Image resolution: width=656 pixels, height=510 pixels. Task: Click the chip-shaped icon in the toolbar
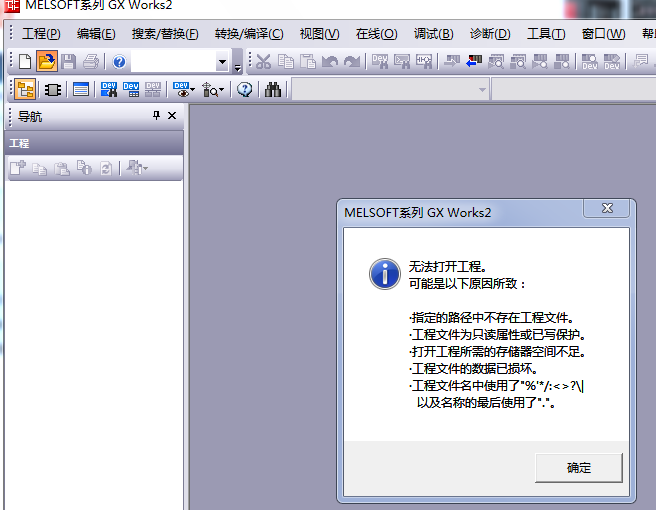click(x=53, y=89)
